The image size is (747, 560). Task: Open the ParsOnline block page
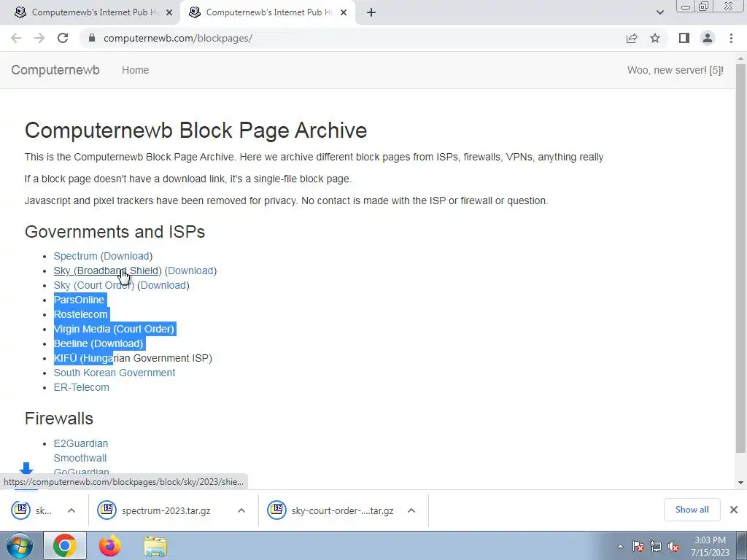pos(79,300)
